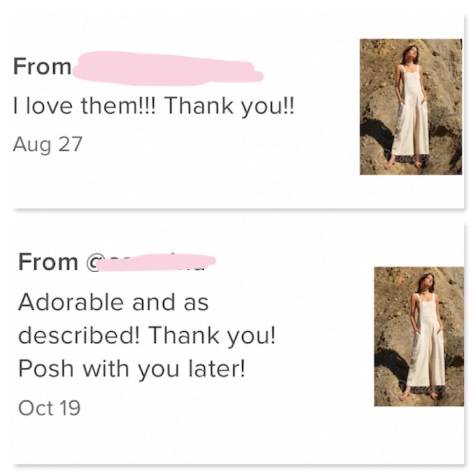The height and width of the screenshot is (476, 476).
Task: Open the jumpsuit thumbnail beside the Oct 19 comment
Action: [419, 336]
